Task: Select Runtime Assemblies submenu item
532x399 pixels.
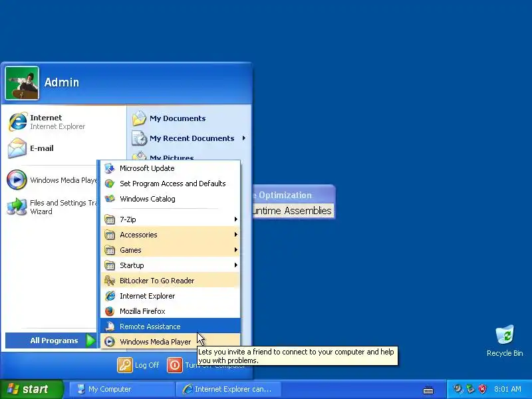Action: coord(293,211)
